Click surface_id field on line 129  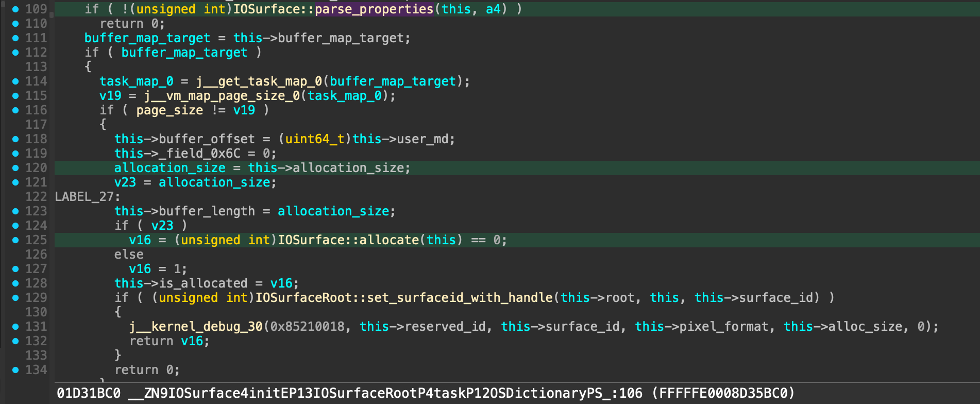[776, 298]
